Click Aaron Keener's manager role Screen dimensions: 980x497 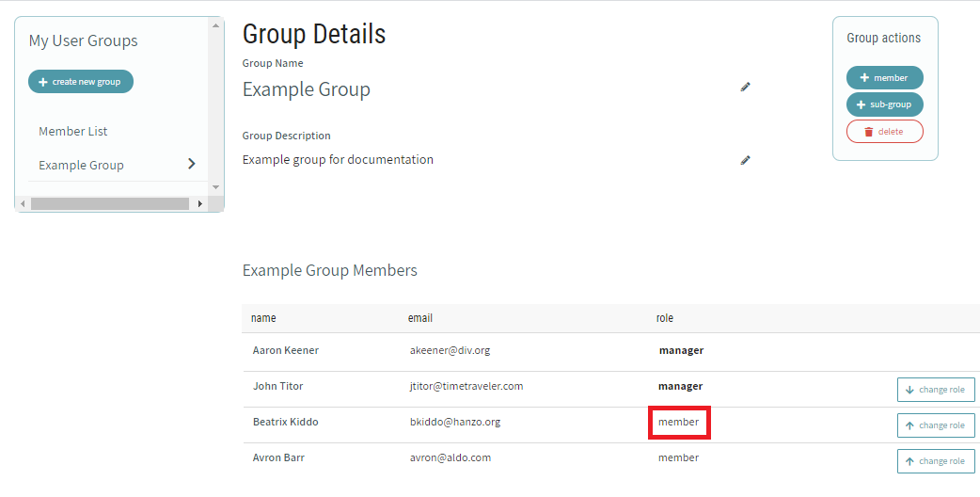click(x=681, y=351)
